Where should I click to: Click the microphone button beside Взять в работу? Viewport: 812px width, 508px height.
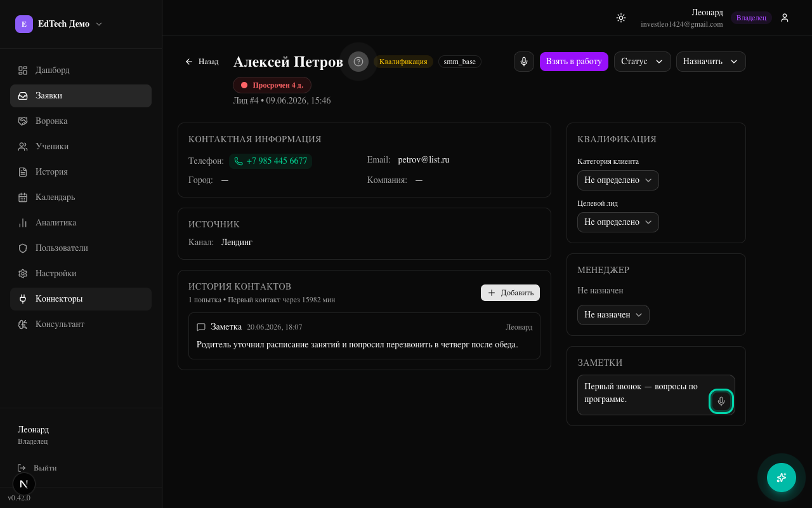point(524,62)
